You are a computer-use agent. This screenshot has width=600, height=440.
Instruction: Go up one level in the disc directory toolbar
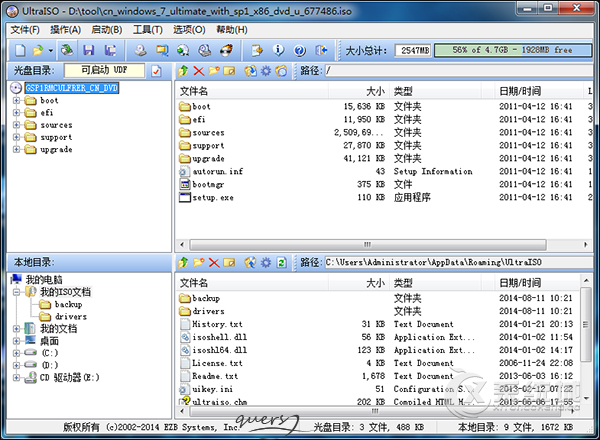[183, 71]
